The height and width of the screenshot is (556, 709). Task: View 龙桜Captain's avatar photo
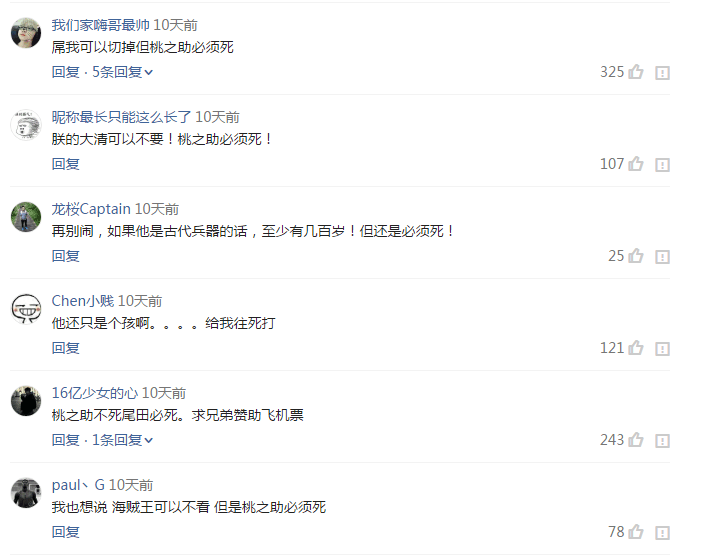coord(26,217)
